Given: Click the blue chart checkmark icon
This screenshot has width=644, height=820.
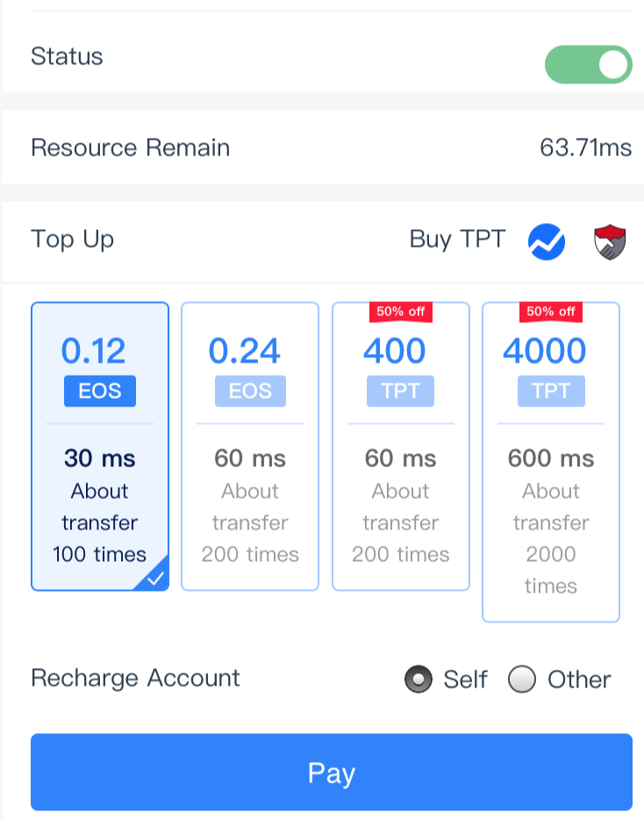Looking at the screenshot, I should click(546, 241).
